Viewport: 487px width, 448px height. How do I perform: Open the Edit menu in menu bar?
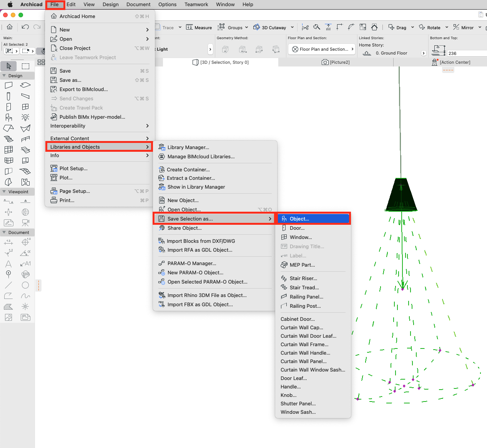pyautogui.click(x=71, y=5)
